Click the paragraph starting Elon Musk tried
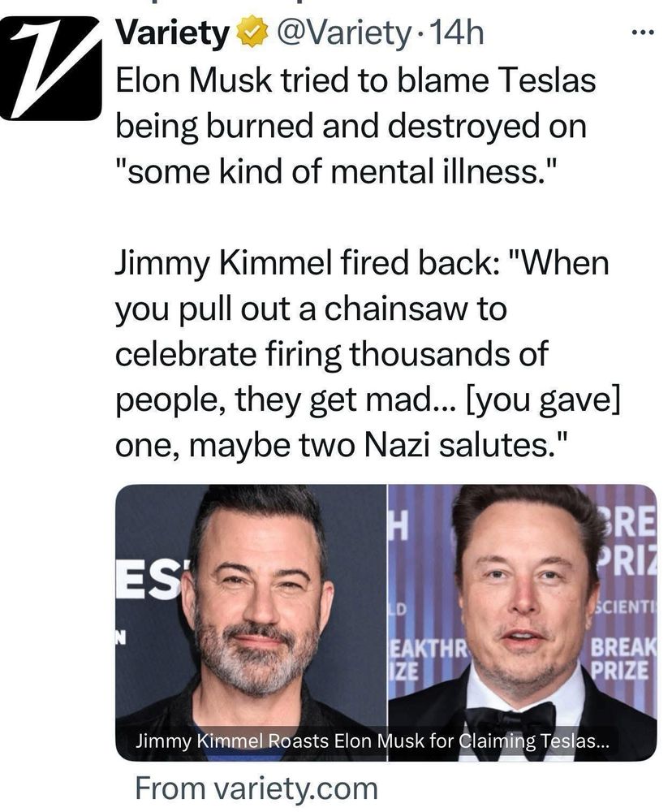 point(355,126)
